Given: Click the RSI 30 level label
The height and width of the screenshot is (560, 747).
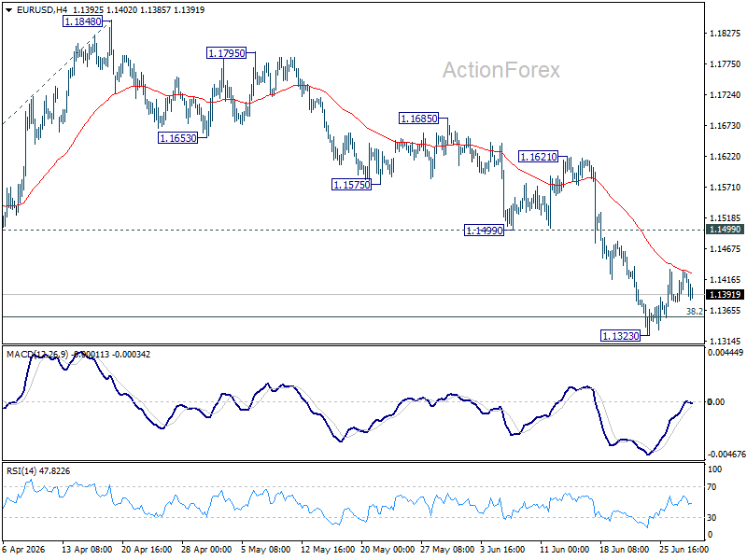Looking at the screenshot, I should 712,518.
